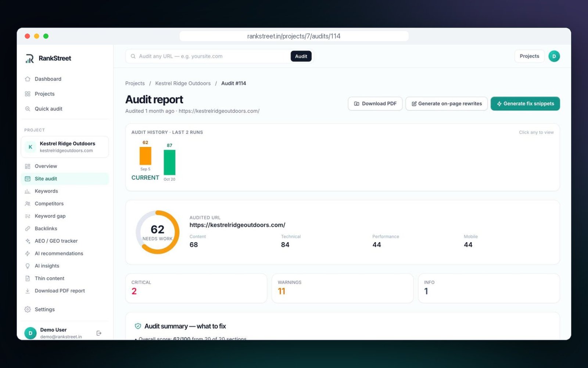Go to Keyword gap page
Screen dimensions: 588x368
pyautogui.click(x=65, y=216)
